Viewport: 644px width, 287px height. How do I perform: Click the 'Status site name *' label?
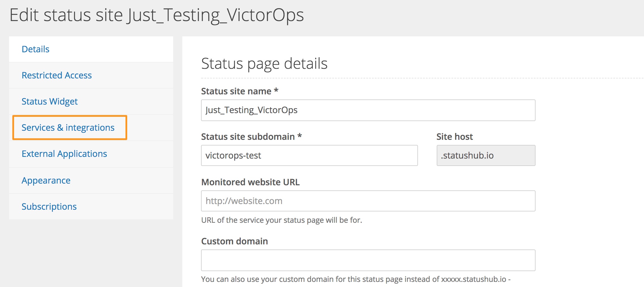(x=240, y=91)
